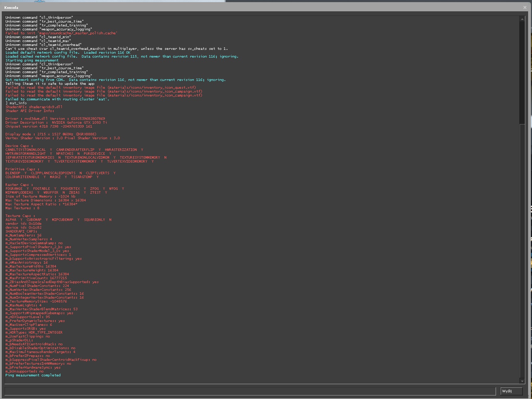Click the Unknown command "cl_teamid_overhead" line

(43, 45)
